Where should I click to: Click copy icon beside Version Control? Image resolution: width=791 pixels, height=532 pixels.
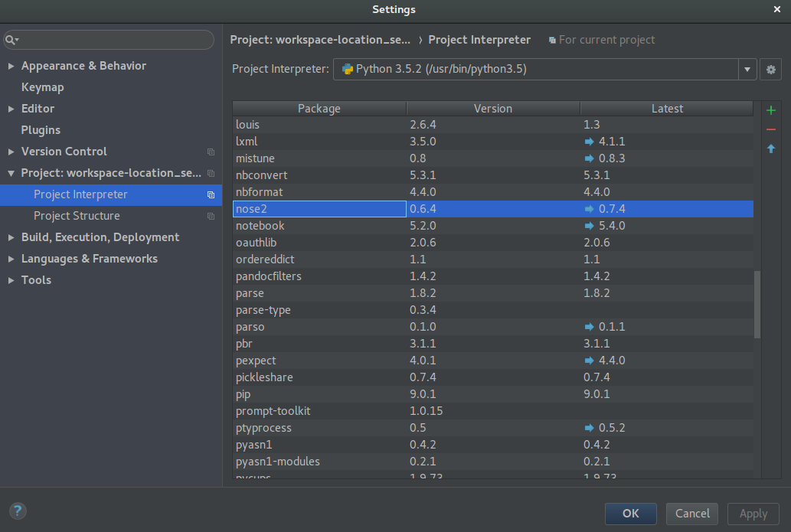(211, 152)
